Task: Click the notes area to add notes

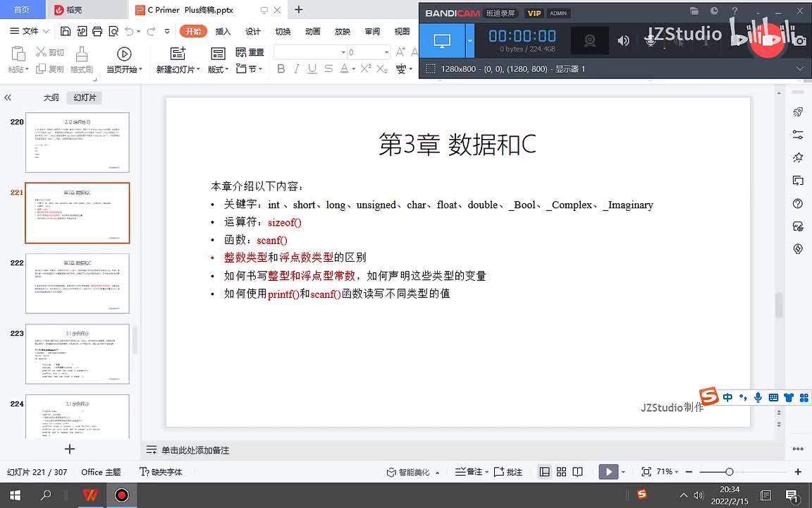Action: click(195, 450)
